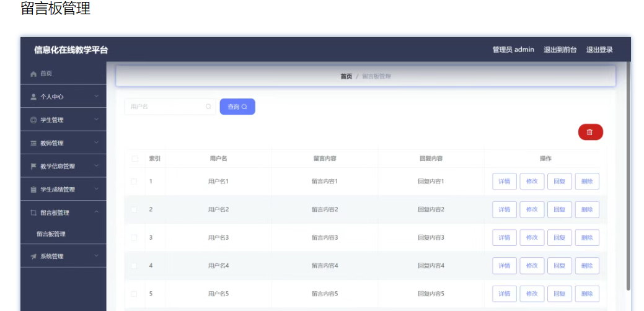
Task: Click the 教师管理 list icon
Action: point(33,143)
